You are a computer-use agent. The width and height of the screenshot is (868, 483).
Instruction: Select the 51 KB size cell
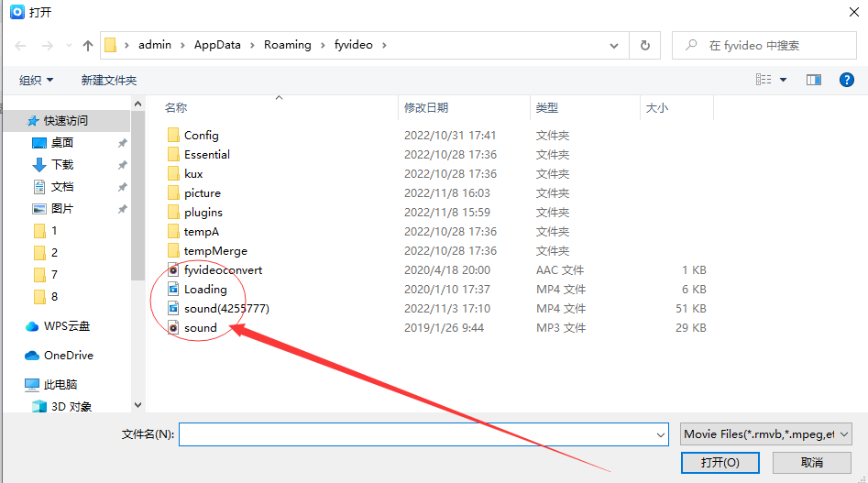690,308
